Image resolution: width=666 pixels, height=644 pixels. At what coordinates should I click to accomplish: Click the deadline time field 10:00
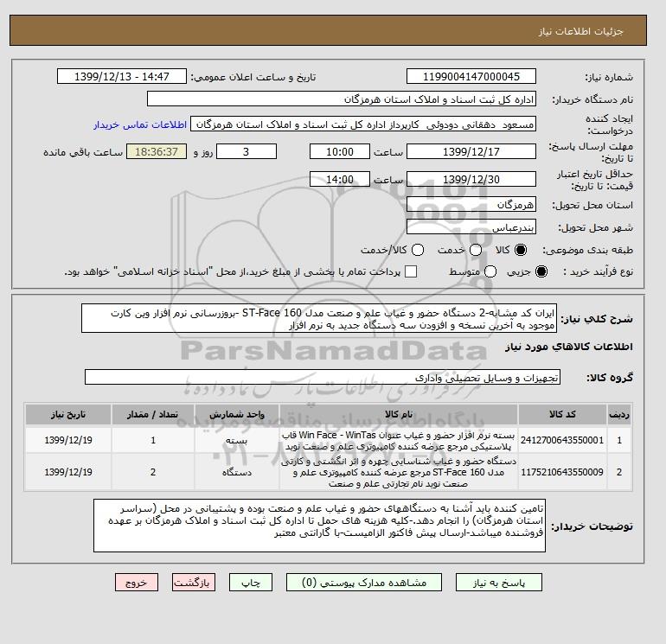point(340,151)
